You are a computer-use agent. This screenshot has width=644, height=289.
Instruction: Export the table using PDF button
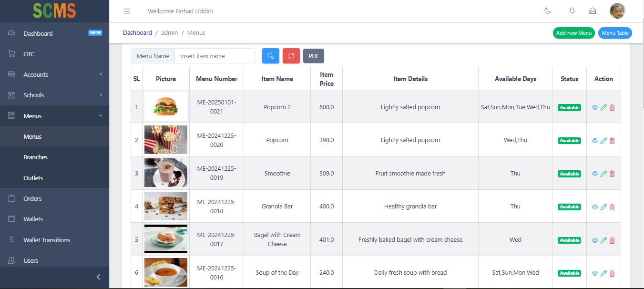pyautogui.click(x=313, y=56)
